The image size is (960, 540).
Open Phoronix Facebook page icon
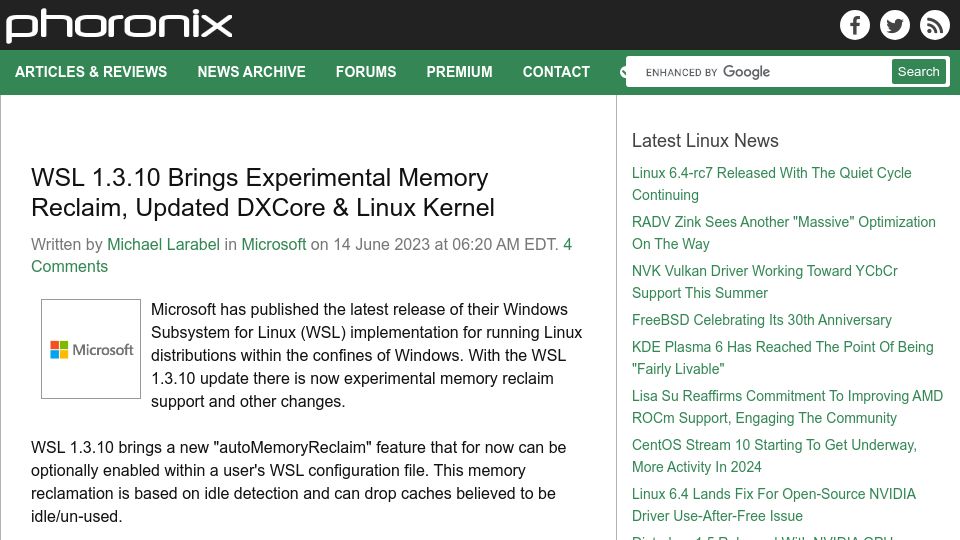tap(855, 25)
